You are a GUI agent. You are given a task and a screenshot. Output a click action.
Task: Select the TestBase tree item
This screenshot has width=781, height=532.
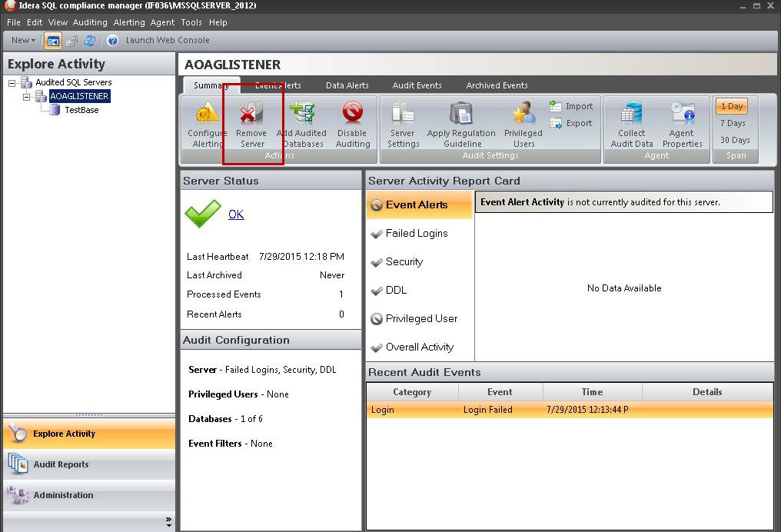click(81, 110)
